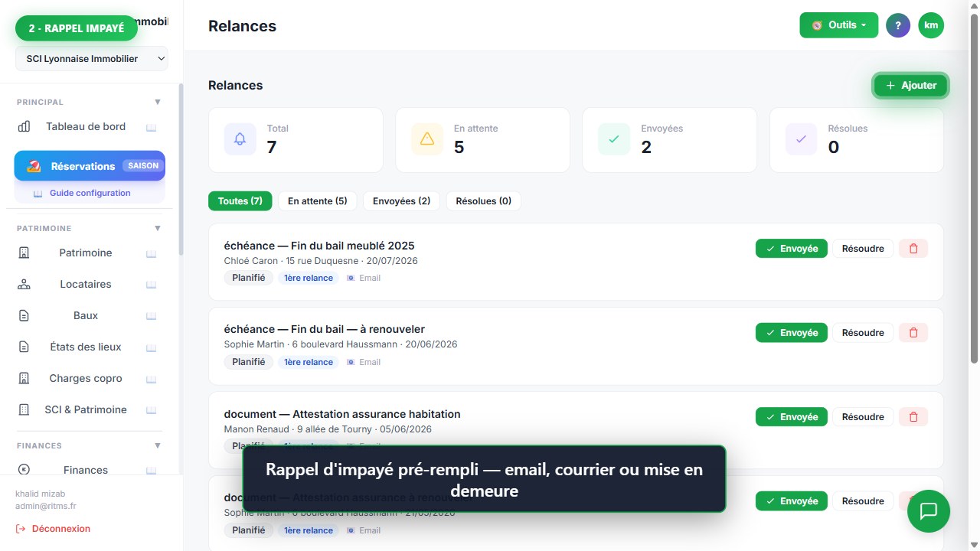
Task: Click Résoudre on the last visible reminder
Action: pyautogui.click(x=863, y=501)
